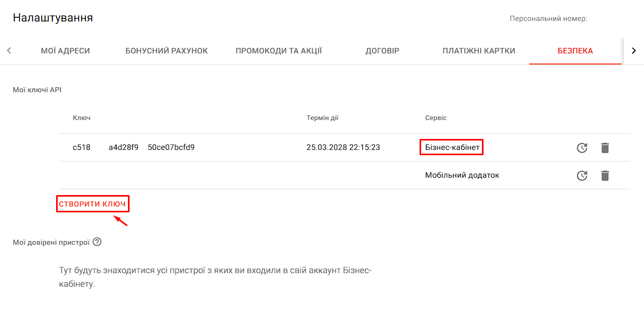This screenshot has height=334, width=644.
Task: Delete the Мобільний додаток API key
Action: [605, 175]
